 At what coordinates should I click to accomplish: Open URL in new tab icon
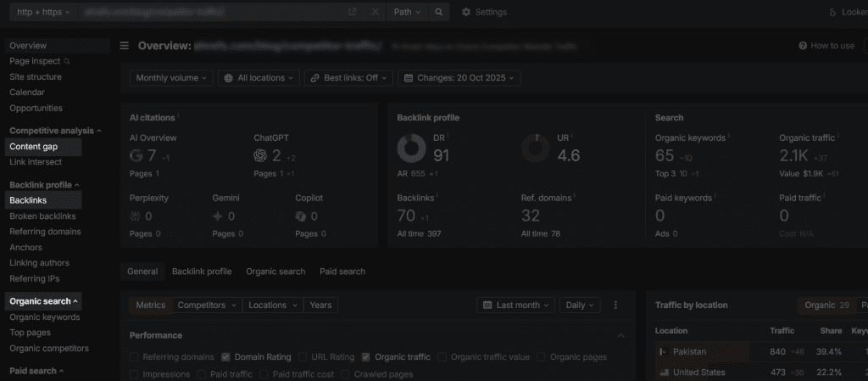point(353,12)
